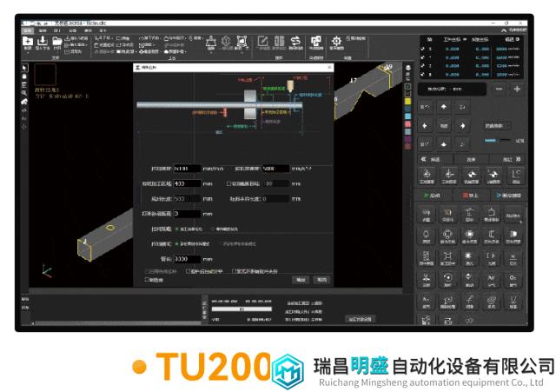Viewport: 556px width, 392px height.
Task: Click the dialog input field showing 3000 mm
Action: [x=187, y=259]
